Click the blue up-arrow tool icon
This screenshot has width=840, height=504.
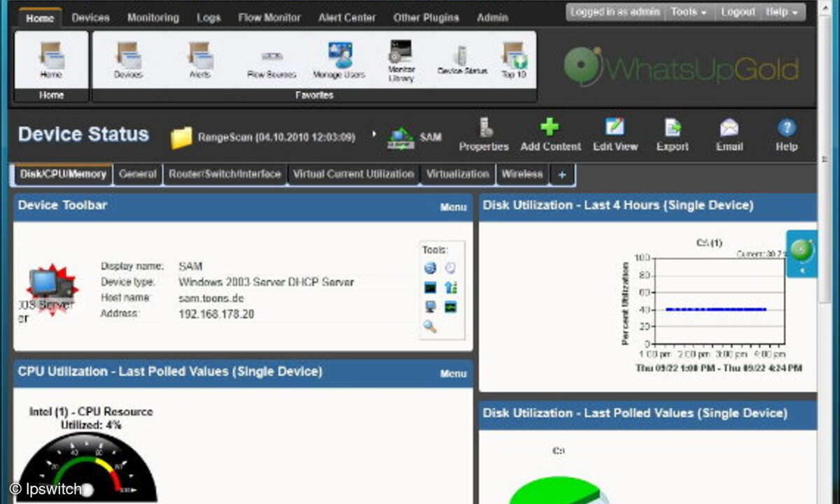click(x=450, y=287)
